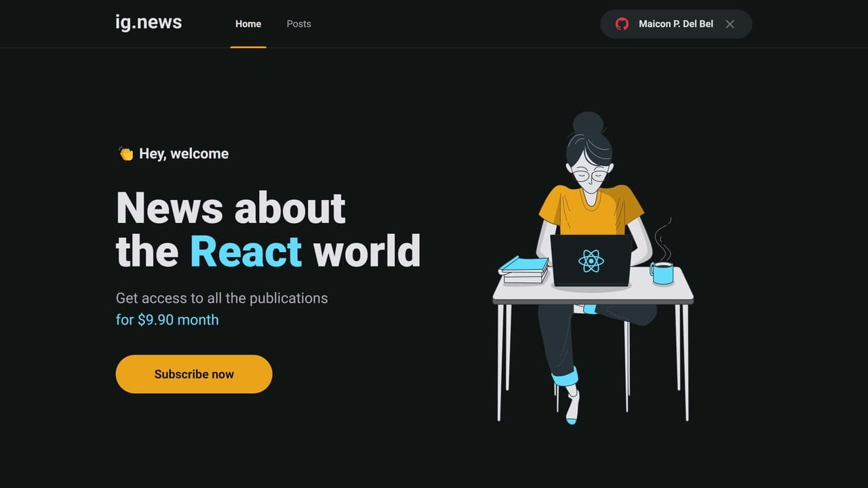Click the highlighted word "React" in the headline
868x488 pixels.
(x=245, y=251)
